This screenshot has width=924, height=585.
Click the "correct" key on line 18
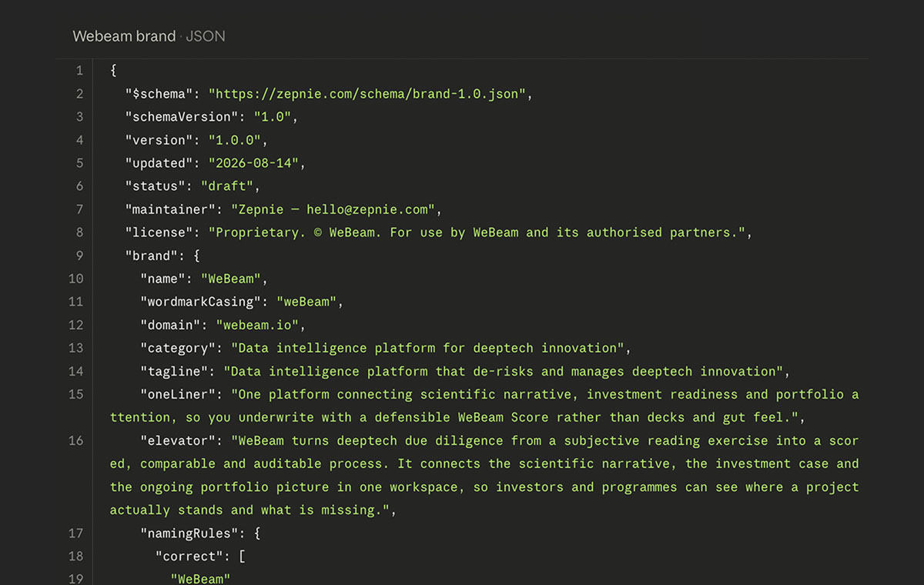tap(189, 556)
